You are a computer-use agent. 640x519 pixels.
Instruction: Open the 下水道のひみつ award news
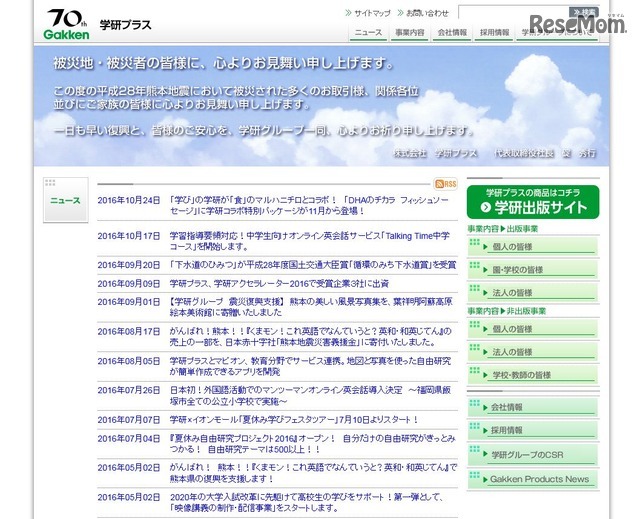(313, 265)
